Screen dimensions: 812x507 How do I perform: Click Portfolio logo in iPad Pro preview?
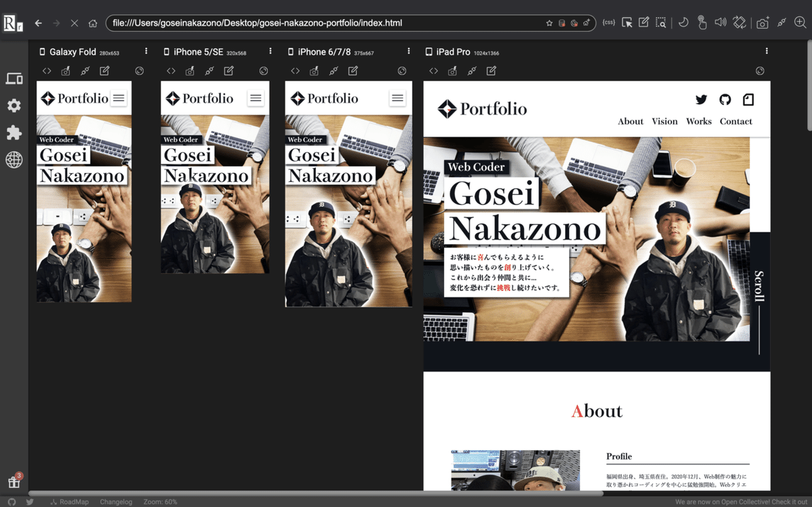(482, 108)
